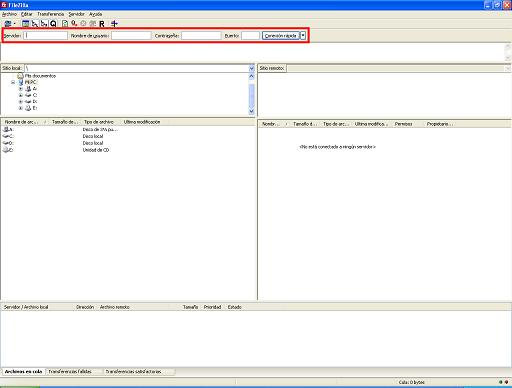Open the Archivo menu
This screenshot has width=512, height=388.
[9, 14]
